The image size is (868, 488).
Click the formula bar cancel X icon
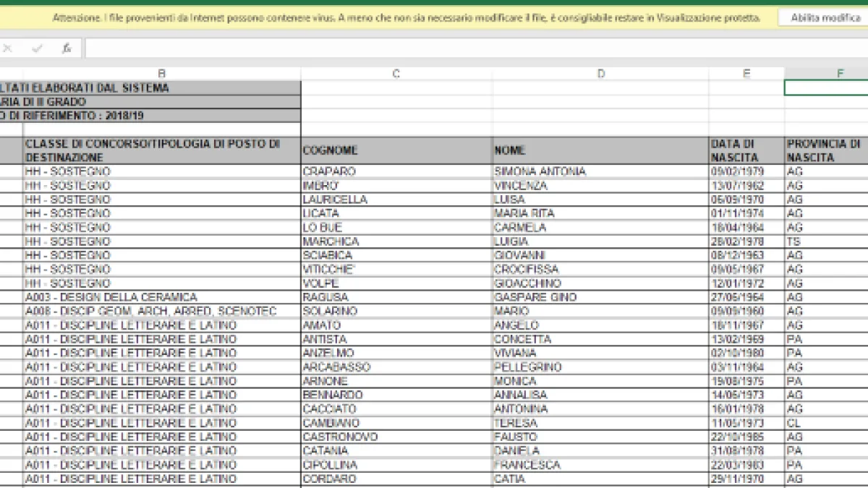coord(8,48)
